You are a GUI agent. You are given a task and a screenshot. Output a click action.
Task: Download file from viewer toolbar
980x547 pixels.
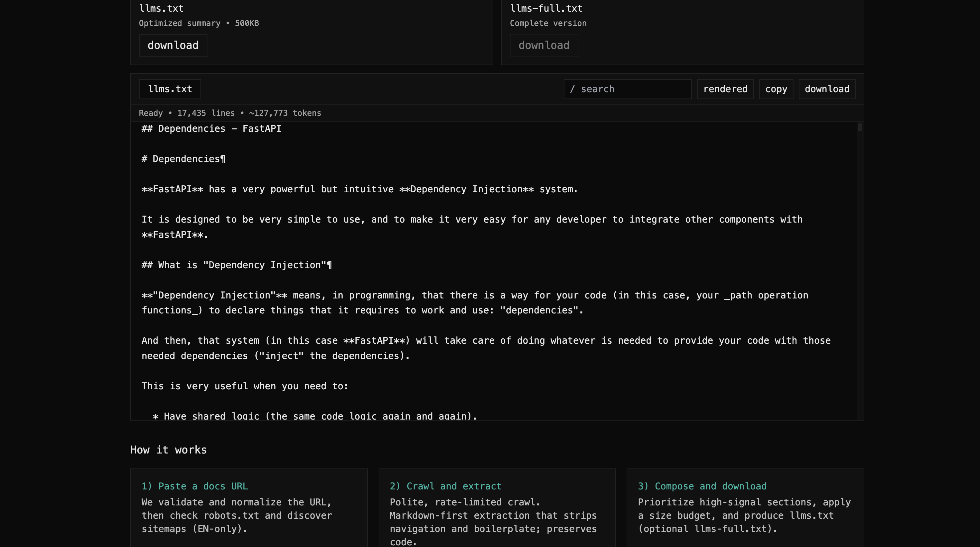tap(827, 89)
